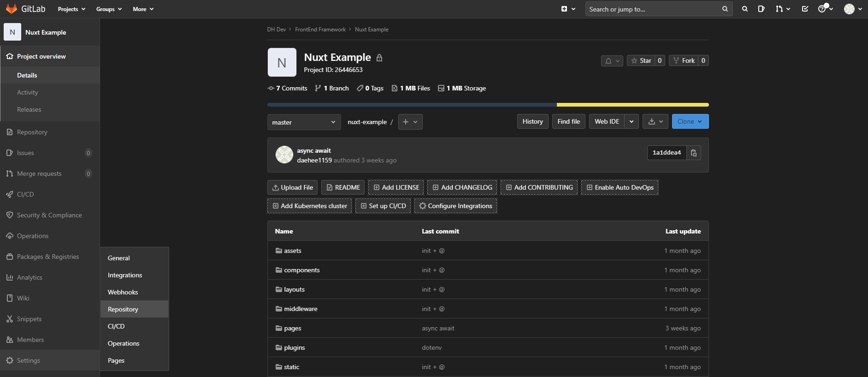Image resolution: width=868 pixels, height=377 pixels.
Task: Open Packages & Registries in sidebar
Action: coord(50,257)
